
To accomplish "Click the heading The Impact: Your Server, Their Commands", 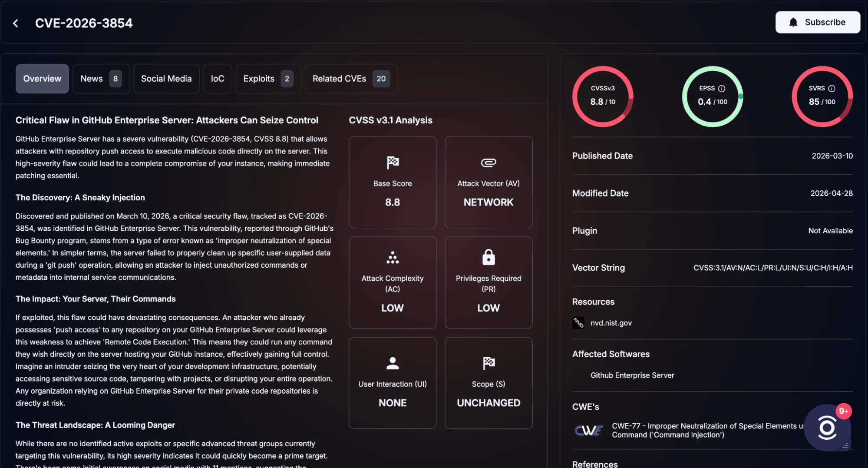I will click(96, 299).
